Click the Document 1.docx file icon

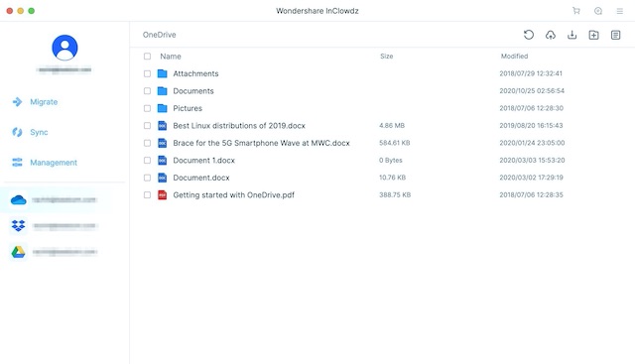(163, 161)
